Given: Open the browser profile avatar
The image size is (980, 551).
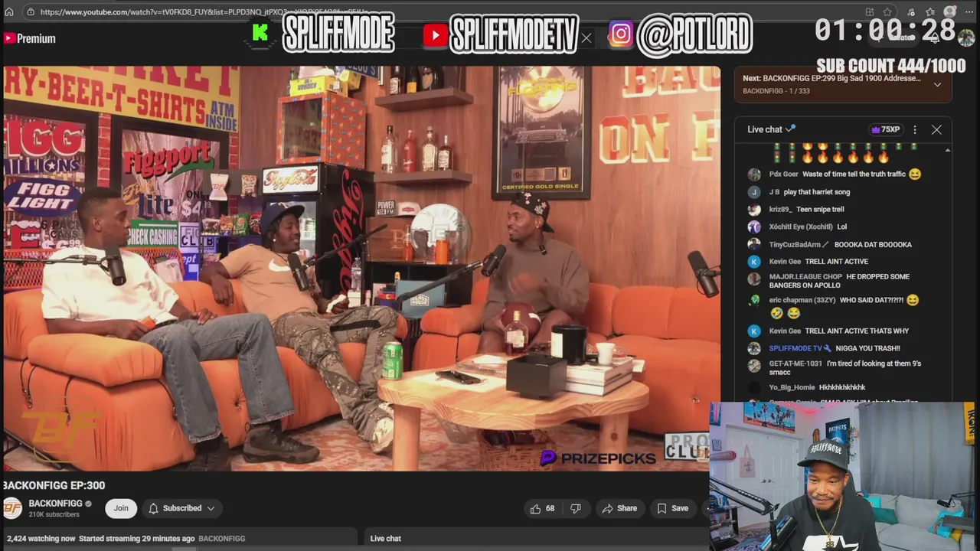Looking at the screenshot, I should [x=950, y=12].
